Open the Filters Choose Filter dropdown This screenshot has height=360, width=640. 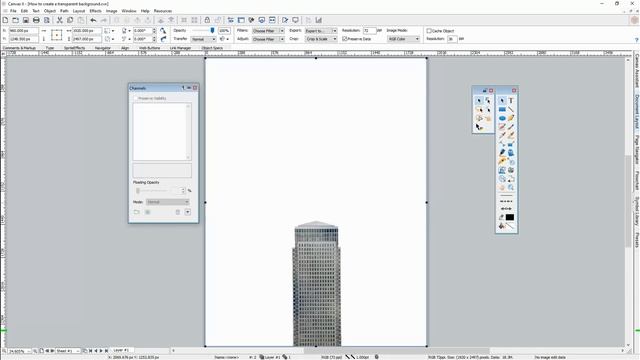tap(268, 31)
